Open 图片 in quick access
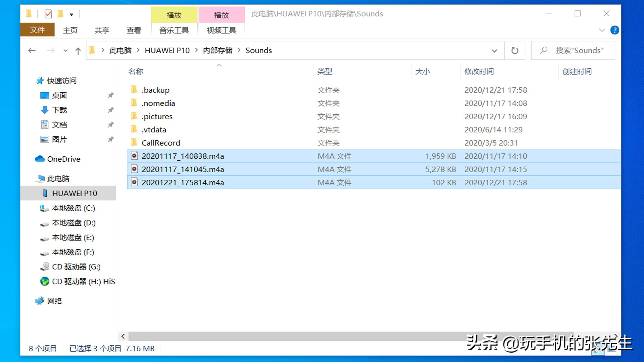Image resolution: width=644 pixels, height=362 pixels. pos(59,139)
